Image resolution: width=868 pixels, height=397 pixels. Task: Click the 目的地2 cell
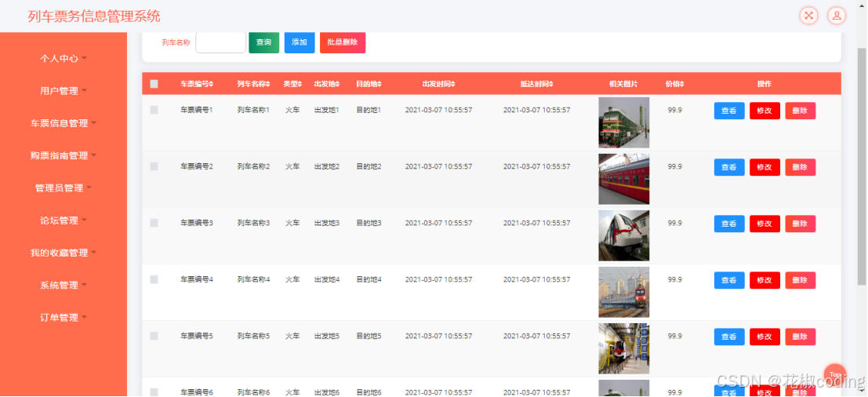(x=369, y=166)
